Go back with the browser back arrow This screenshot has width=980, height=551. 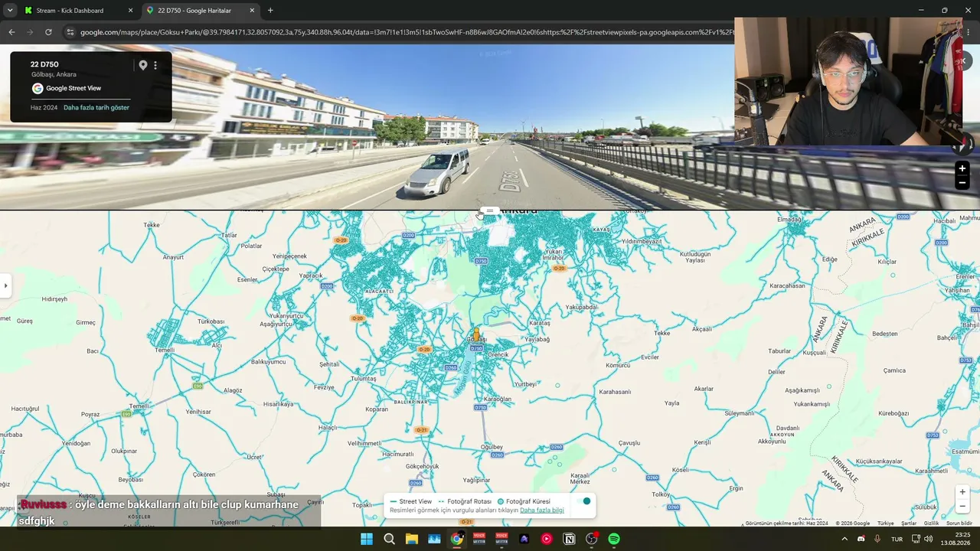[11, 32]
